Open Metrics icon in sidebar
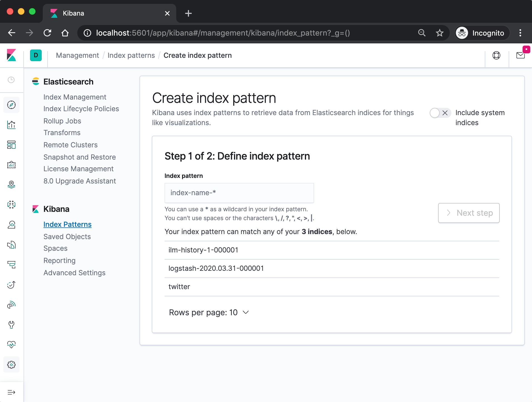 pyautogui.click(x=11, y=225)
